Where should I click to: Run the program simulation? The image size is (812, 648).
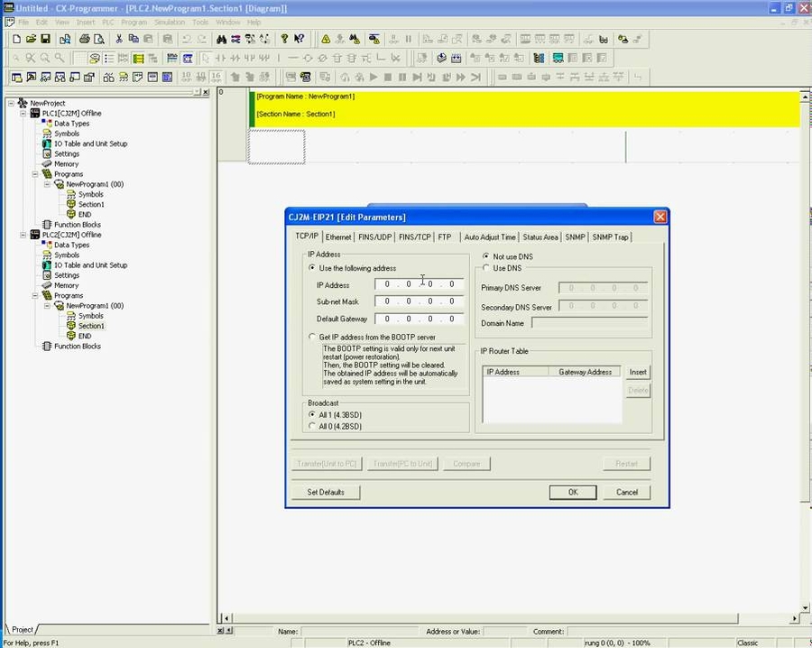pyautogui.click(x=373, y=77)
